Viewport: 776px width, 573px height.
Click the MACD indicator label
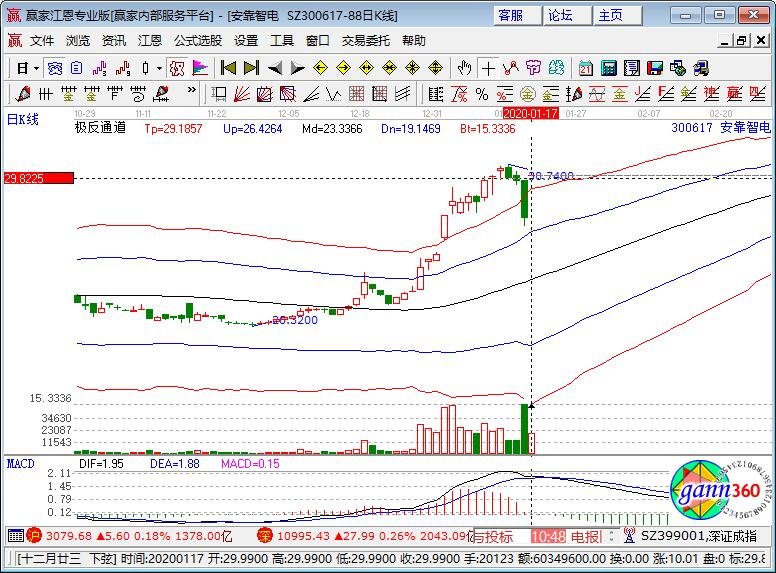point(22,464)
